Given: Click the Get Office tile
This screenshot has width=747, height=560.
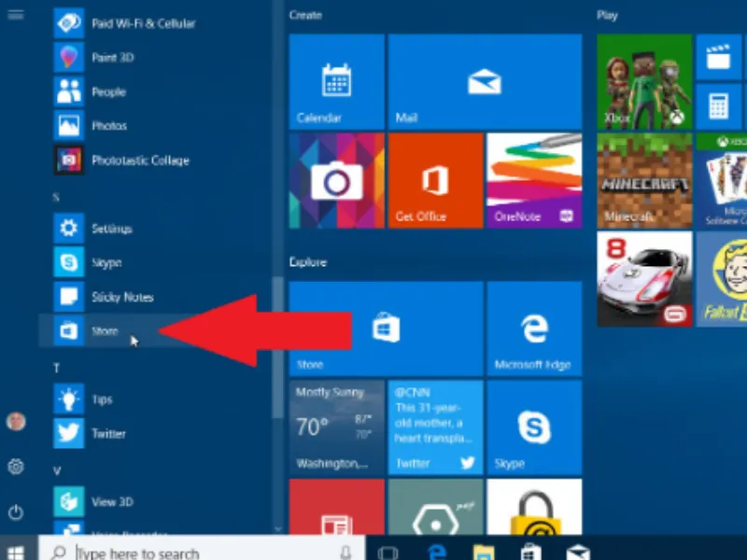Looking at the screenshot, I should [x=435, y=181].
